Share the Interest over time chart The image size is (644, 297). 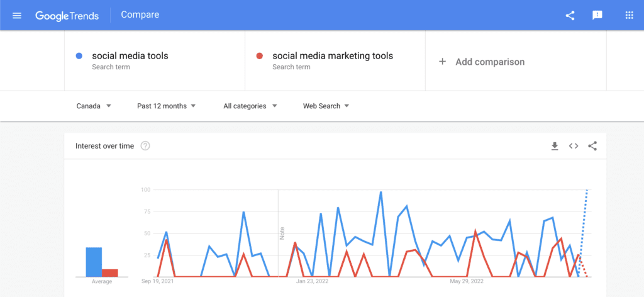[x=592, y=146]
